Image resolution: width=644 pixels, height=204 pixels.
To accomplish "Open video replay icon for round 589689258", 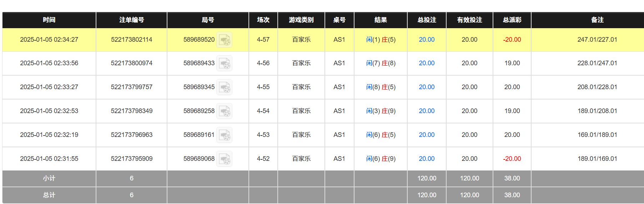I will point(225,111).
